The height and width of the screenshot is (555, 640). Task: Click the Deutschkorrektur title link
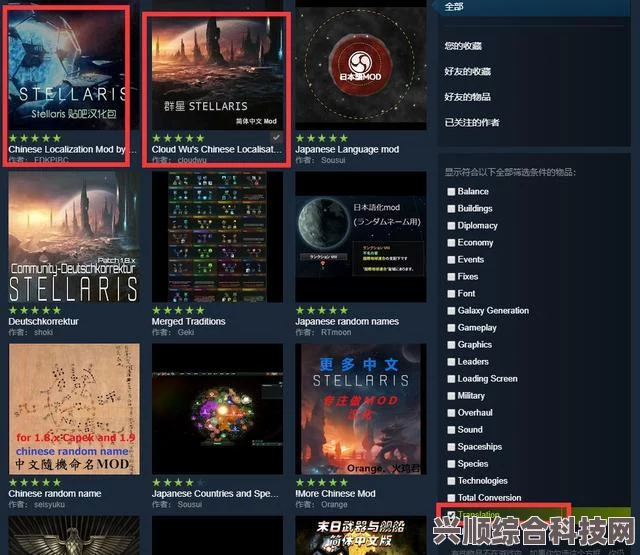click(43, 322)
